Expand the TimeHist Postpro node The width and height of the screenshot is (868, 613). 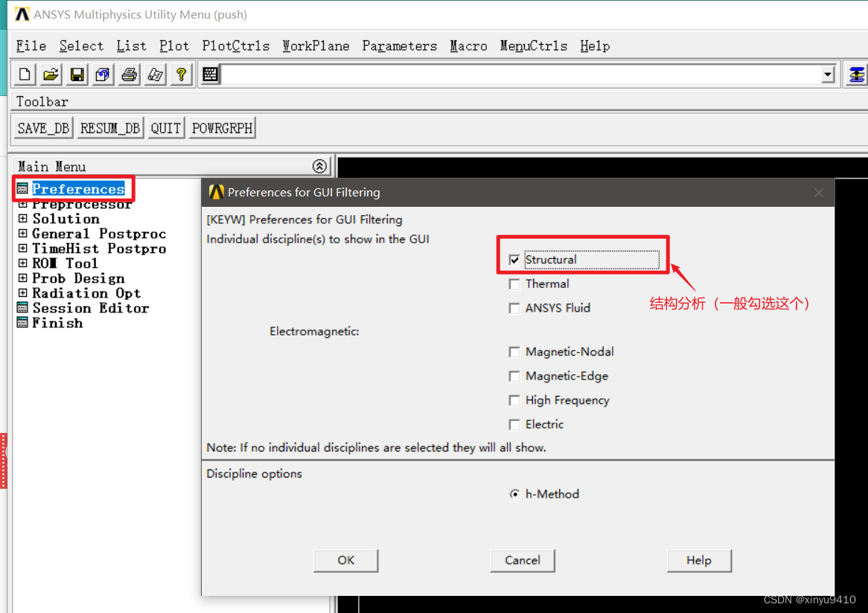[x=22, y=248]
